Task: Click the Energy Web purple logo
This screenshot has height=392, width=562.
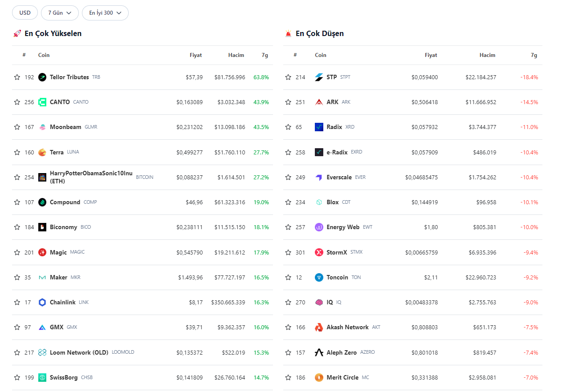Action: (319, 227)
